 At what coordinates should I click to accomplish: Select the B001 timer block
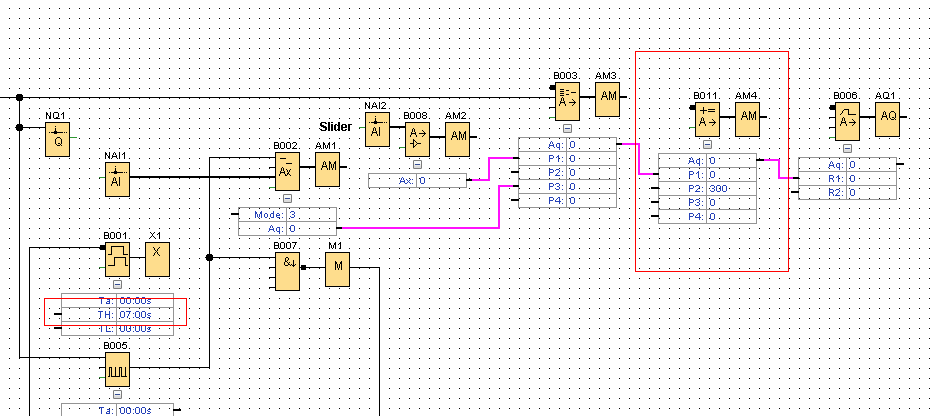coord(118,260)
